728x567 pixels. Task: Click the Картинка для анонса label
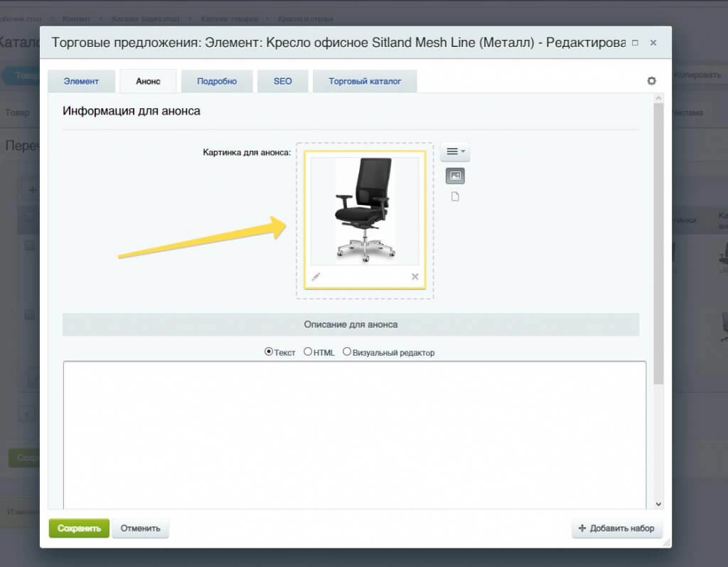(247, 152)
